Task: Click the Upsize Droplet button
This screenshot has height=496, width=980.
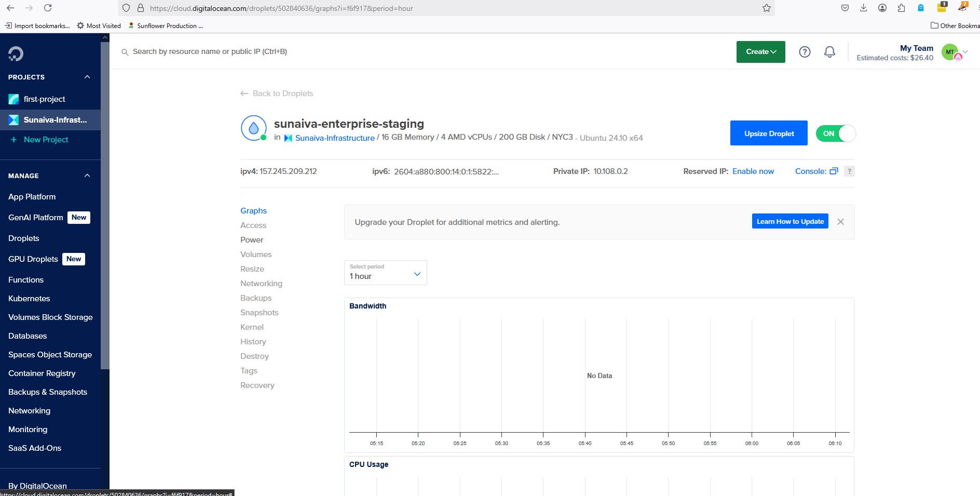Action: (x=768, y=133)
